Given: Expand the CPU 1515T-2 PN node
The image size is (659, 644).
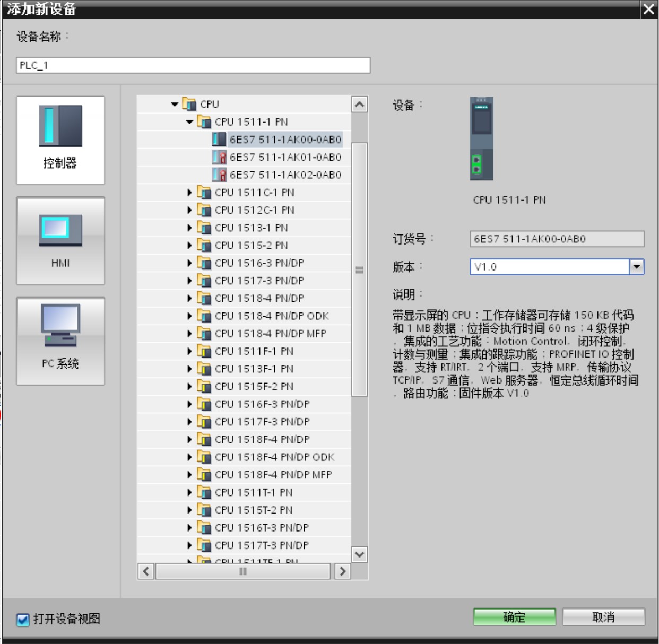Looking at the screenshot, I should [189, 510].
